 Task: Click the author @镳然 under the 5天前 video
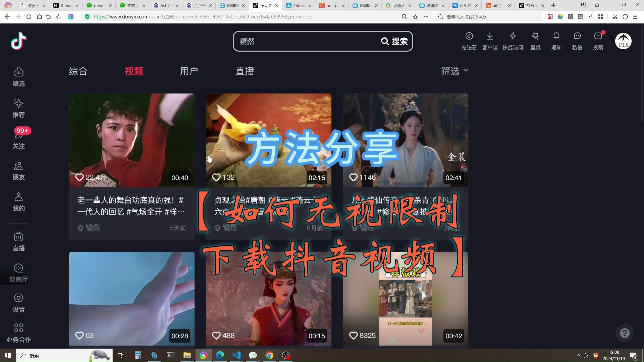tap(89, 228)
